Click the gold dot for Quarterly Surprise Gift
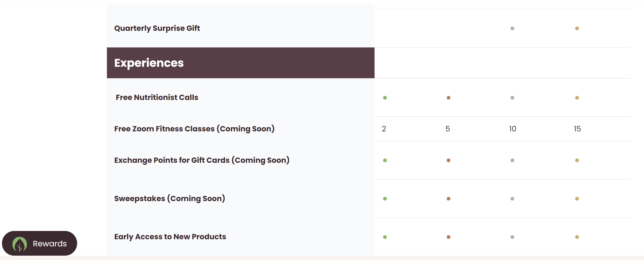644x260 pixels. point(577,28)
